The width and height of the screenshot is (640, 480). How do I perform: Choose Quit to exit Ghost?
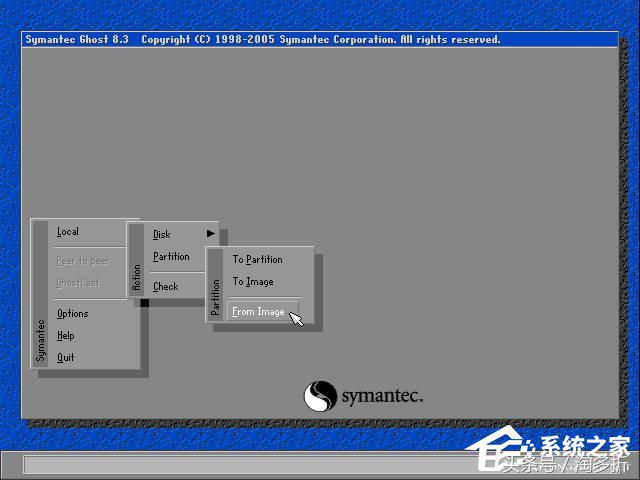pyautogui.click(x=66, y=358)
